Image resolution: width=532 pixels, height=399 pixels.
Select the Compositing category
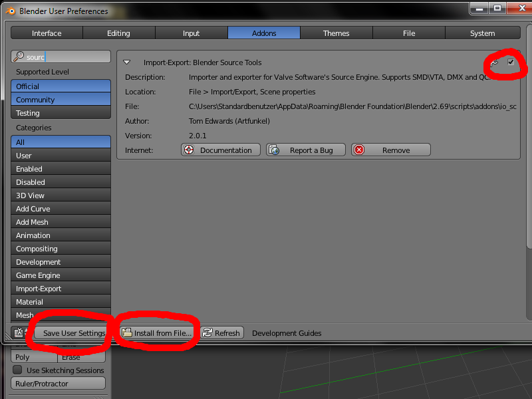pos(61,249)
